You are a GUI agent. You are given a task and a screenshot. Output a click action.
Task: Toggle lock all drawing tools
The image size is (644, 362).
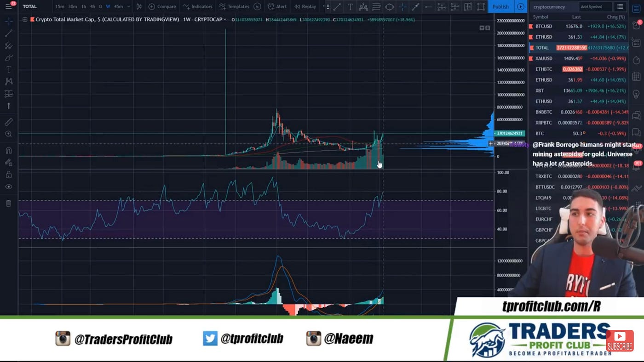pos(9,175)
